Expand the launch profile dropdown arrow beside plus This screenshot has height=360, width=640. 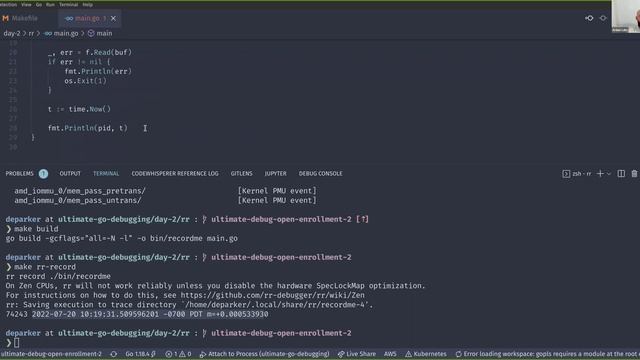[609, 174]
